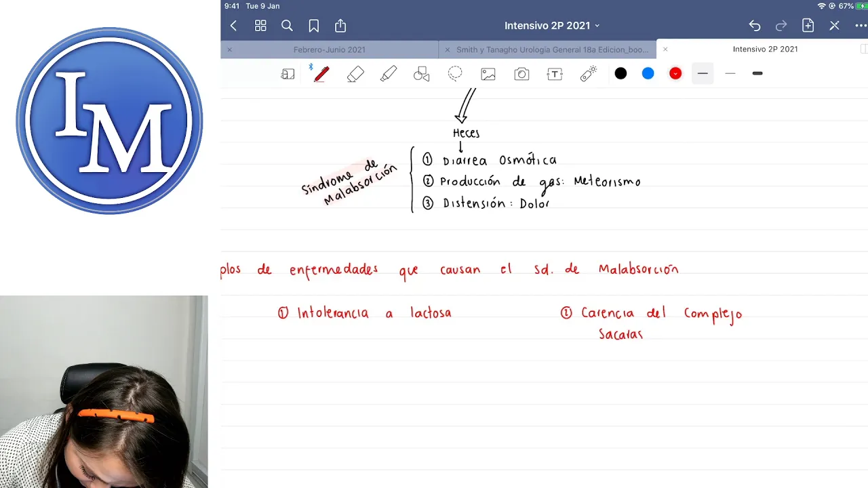Close the Intensivo 2P 2021 tab

click(x=665, y=49)
